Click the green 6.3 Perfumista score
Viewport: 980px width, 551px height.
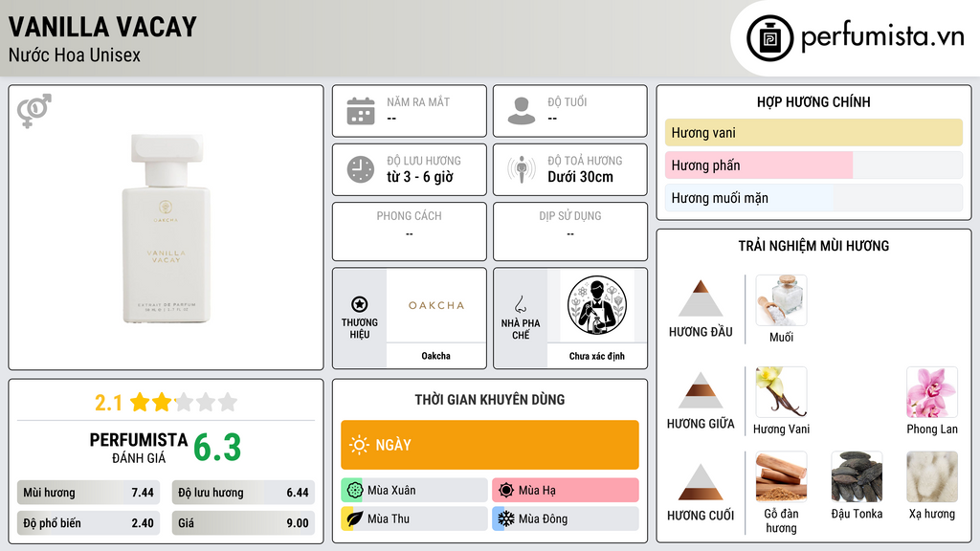217,448
